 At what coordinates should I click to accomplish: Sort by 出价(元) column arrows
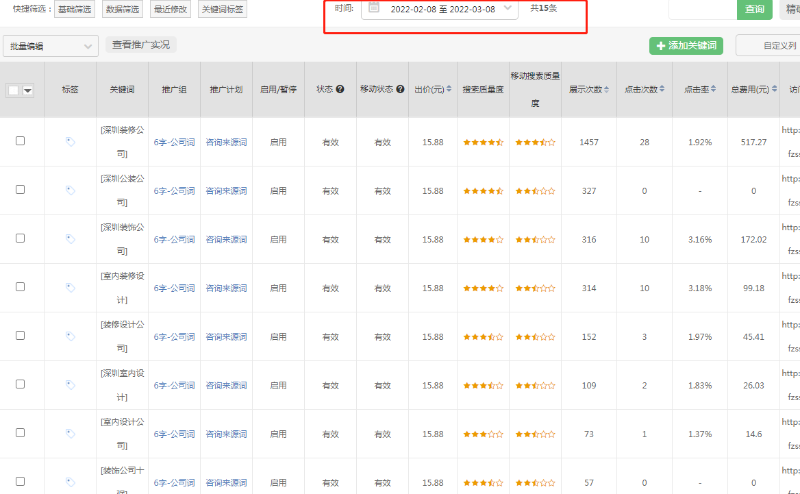449,90
